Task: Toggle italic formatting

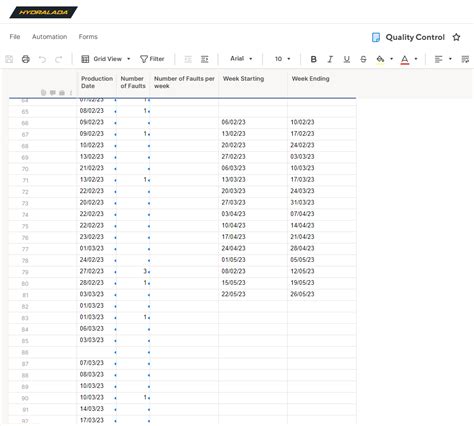Action: (x=330, y=59)
